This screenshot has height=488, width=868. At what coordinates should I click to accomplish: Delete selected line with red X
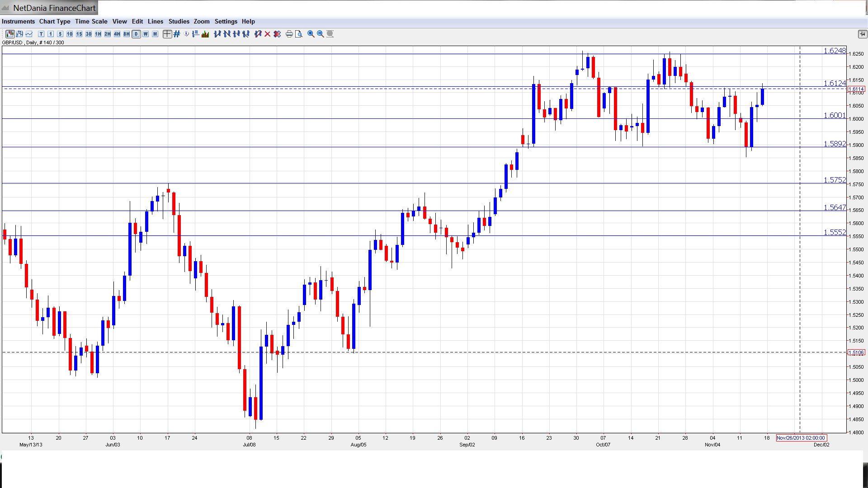coord(268,34)
